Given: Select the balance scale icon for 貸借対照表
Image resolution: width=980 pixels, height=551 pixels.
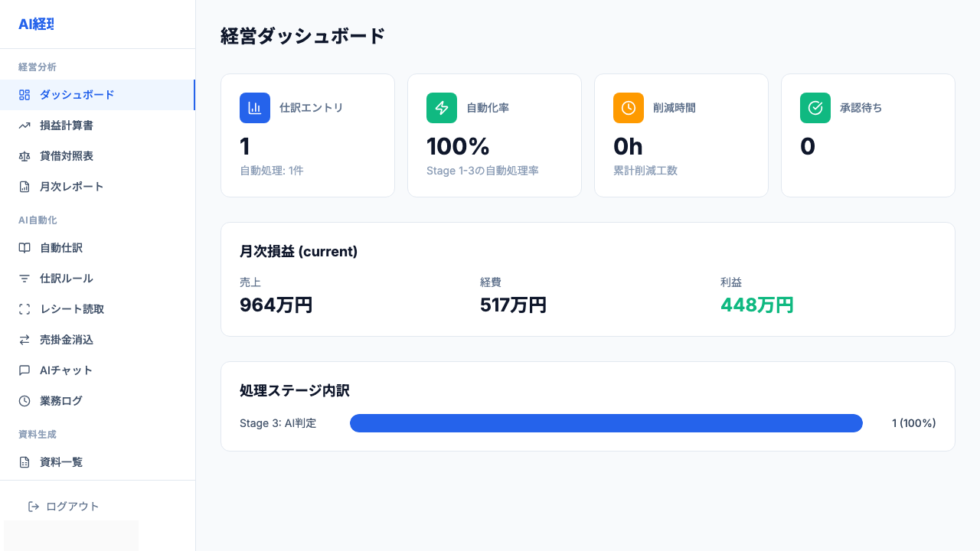Looking at the screenshot, I should 25,155.
